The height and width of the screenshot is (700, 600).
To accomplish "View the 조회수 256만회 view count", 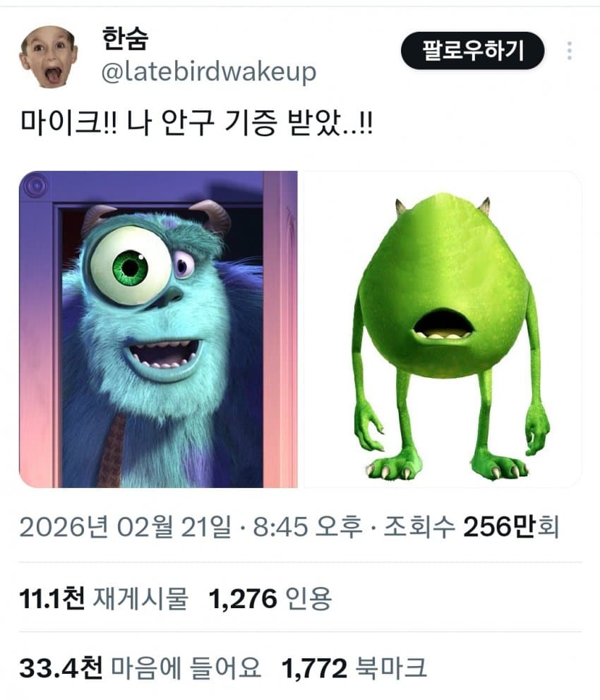I will [x=471, y=527].
